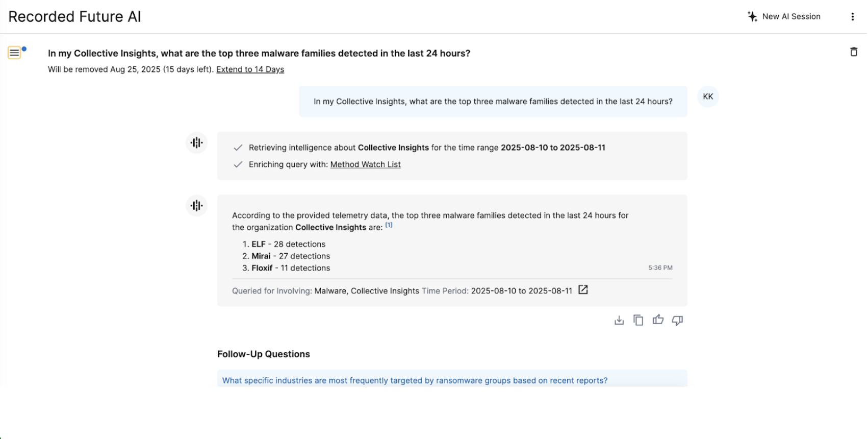Open query in new window icon

pyautogui.click(x=583, y=290)
